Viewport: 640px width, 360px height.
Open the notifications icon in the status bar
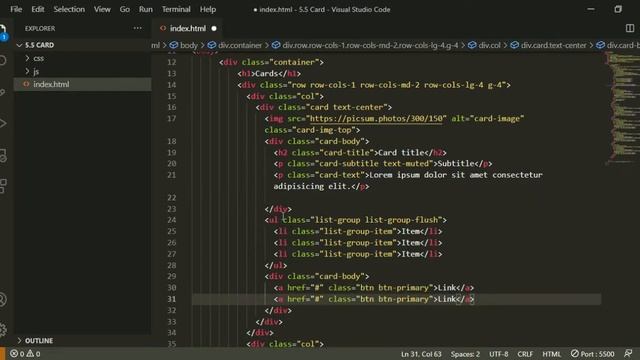pyautogui.click(x=629, y=353)
